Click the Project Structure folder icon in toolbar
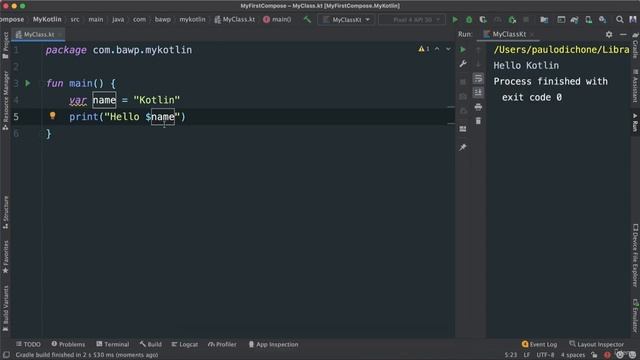 coord(544,20)
